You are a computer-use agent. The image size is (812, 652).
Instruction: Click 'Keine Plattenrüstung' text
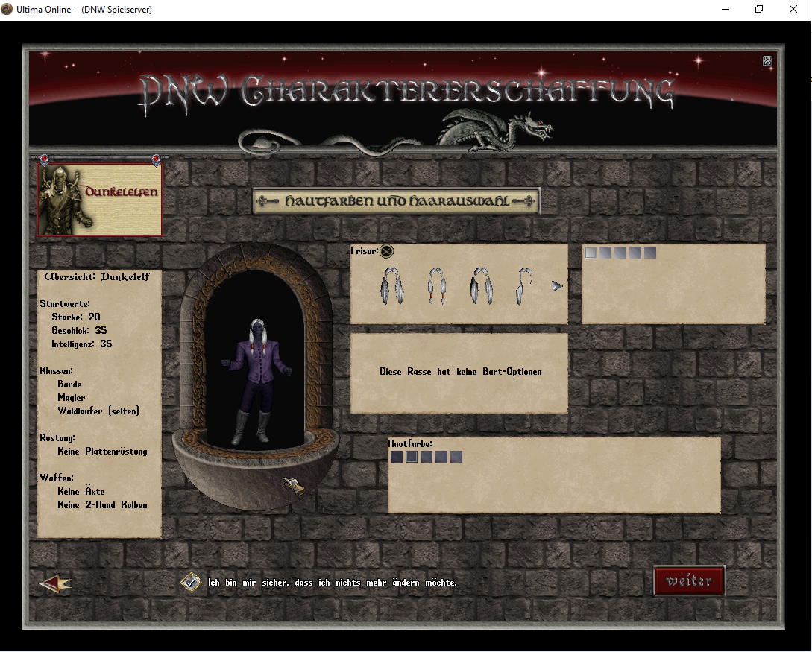click(x=103, y=452)
